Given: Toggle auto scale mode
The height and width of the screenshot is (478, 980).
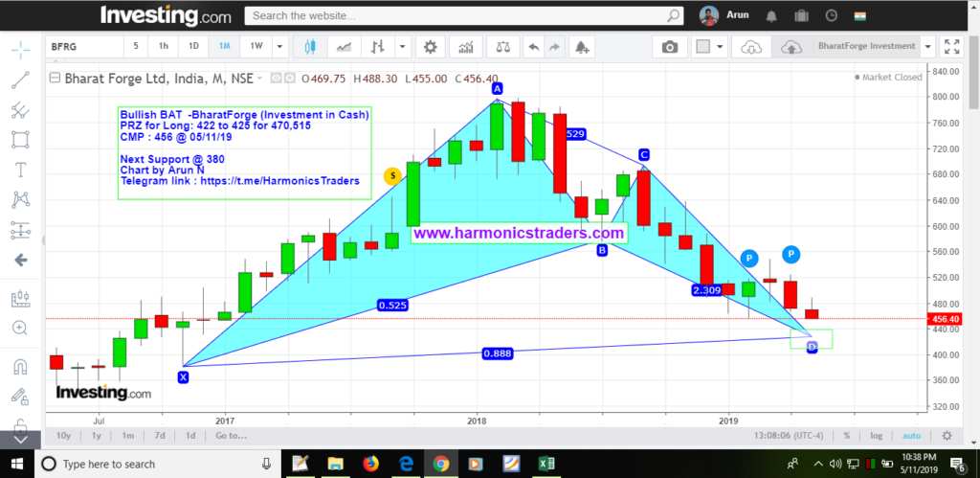Looking at the screenshot, I should (911, 436).
